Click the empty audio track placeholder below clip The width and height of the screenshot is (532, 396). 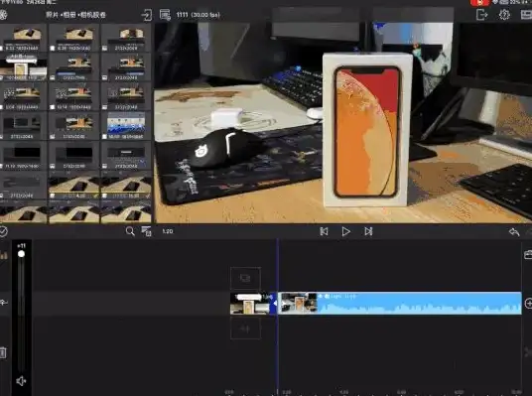(245, 329)
